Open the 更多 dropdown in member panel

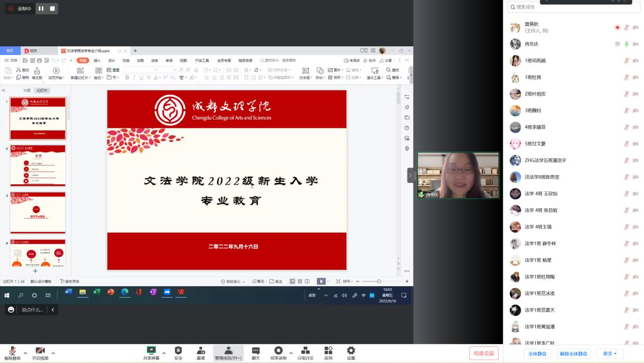609,354
